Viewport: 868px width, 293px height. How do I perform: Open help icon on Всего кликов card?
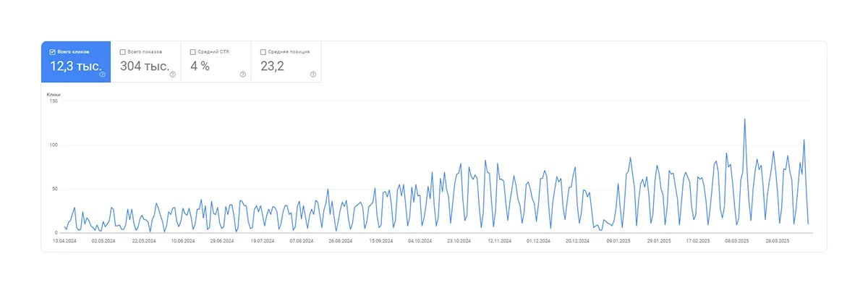[x=102, y=75]
